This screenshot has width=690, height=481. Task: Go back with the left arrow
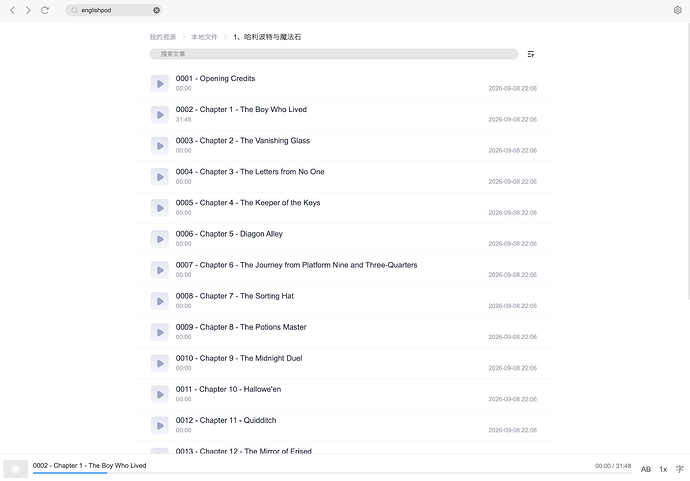[12, 10]
